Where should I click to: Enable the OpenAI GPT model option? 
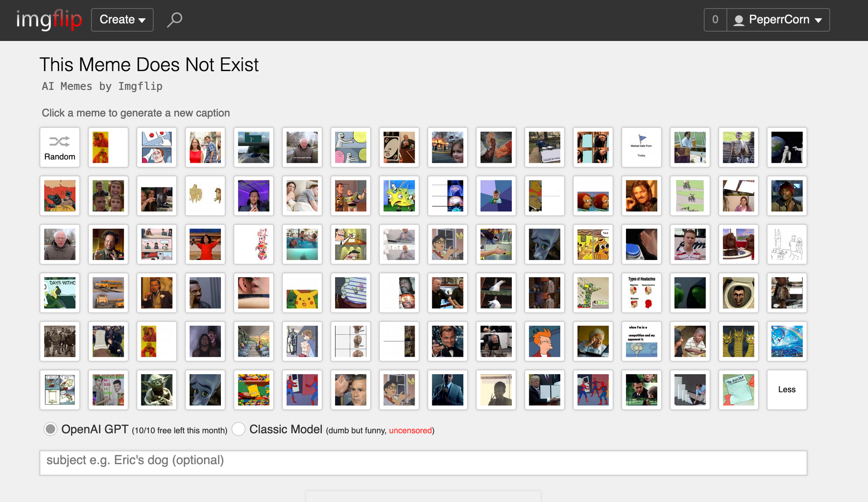50,429
